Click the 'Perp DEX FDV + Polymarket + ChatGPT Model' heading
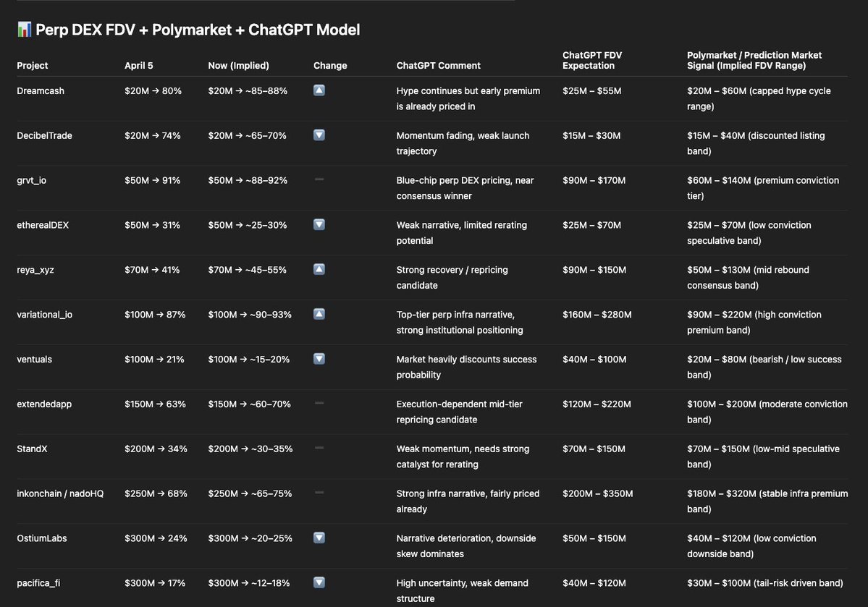 coord(198,30)
